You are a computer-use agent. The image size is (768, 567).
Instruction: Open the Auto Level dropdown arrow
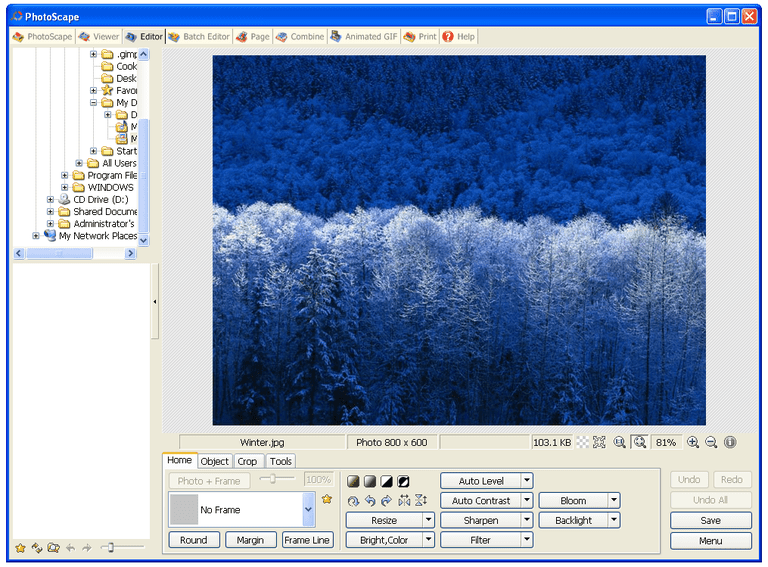coord(527,480)
